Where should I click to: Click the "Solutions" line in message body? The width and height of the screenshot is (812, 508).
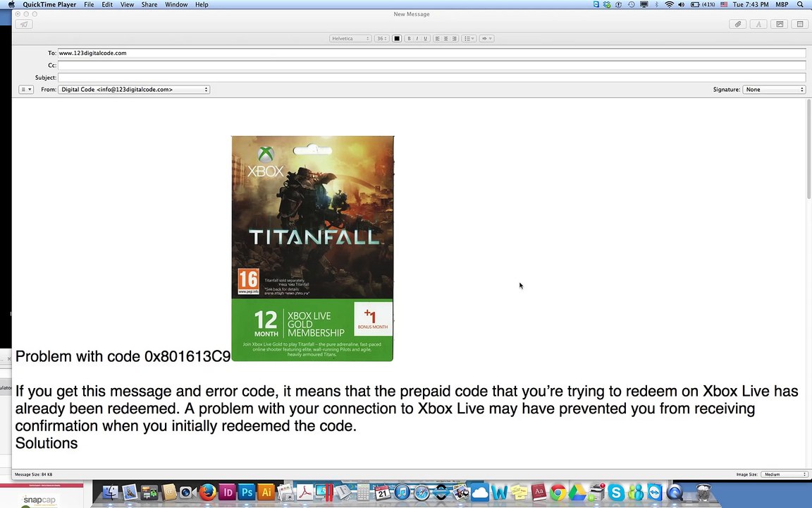[47, 443]
